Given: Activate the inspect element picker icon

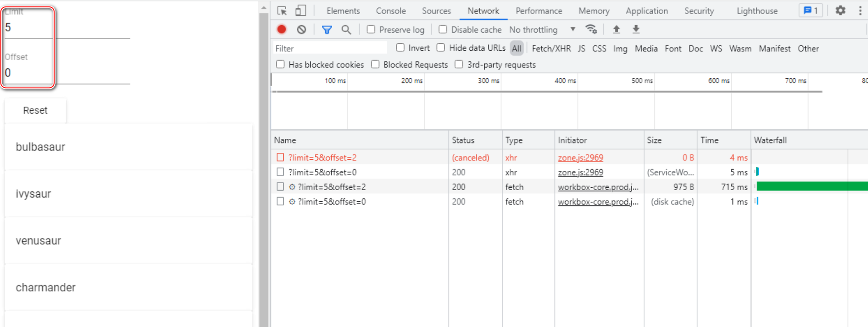Looking at the screenshot, I should click(x=282, y=11).
